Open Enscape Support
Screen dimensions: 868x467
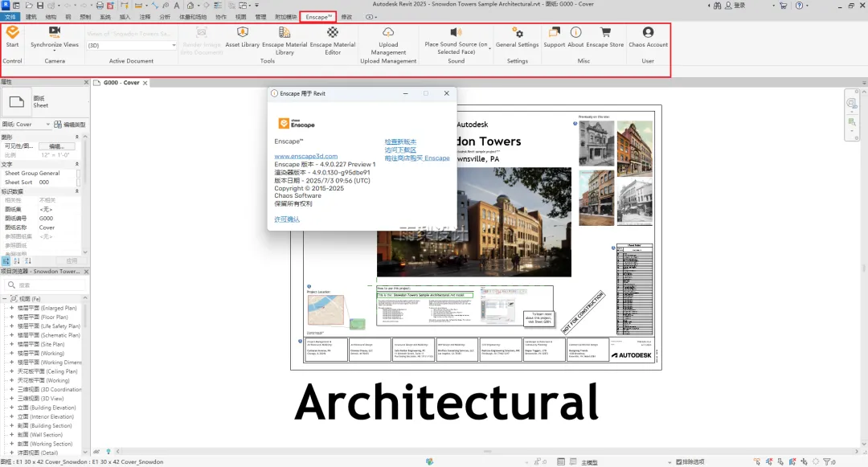coord(554,36)
